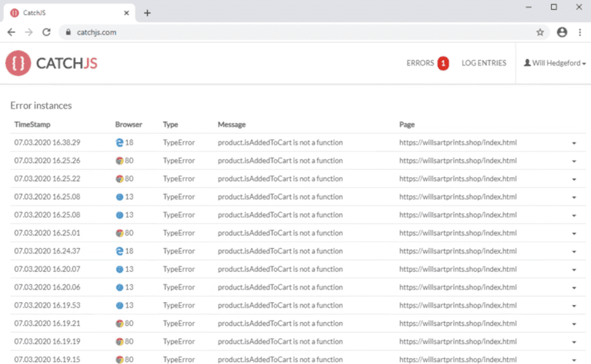Click the browser forward arrow
591x364 pixels.
coord(29,32)
